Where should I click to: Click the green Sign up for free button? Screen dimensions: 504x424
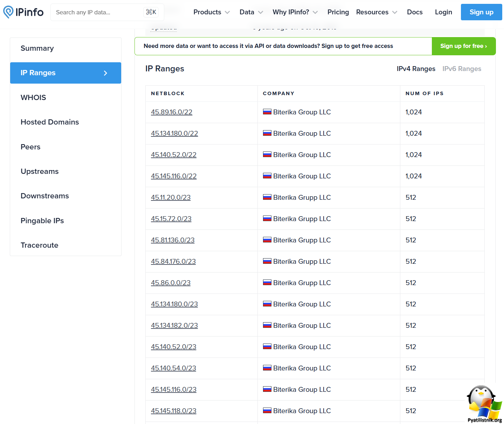click(x=464, y=46)
